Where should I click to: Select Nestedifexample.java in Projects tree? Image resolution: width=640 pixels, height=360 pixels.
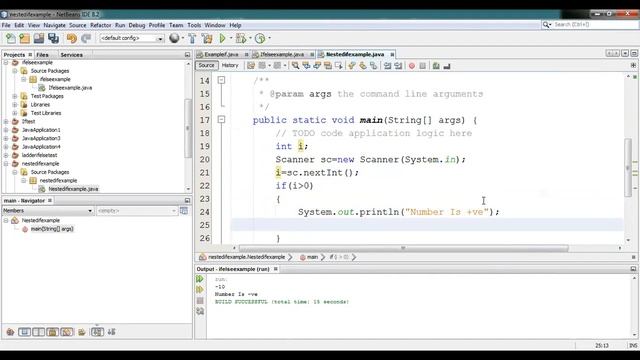pyautogui.click(x=73, y=189)
